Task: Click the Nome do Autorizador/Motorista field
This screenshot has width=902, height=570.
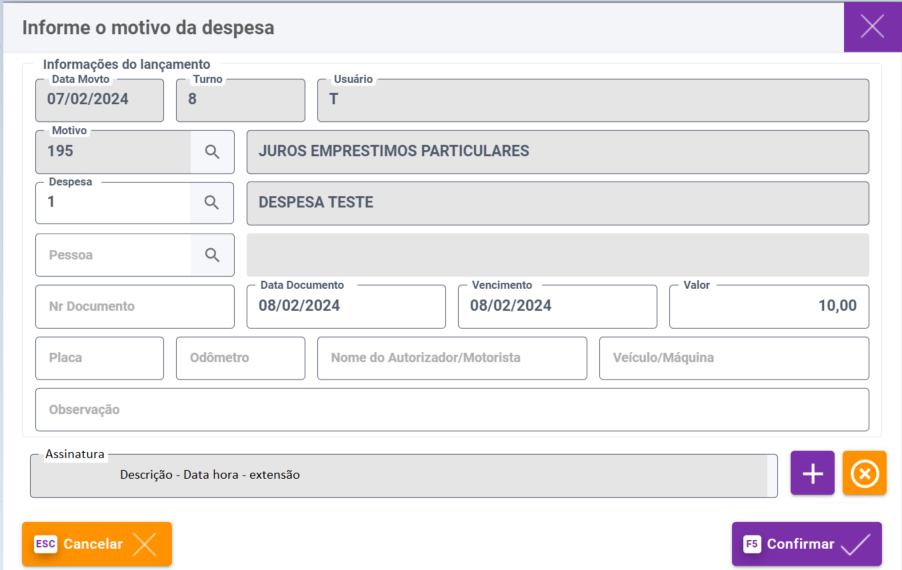Action: click(451, 358)
